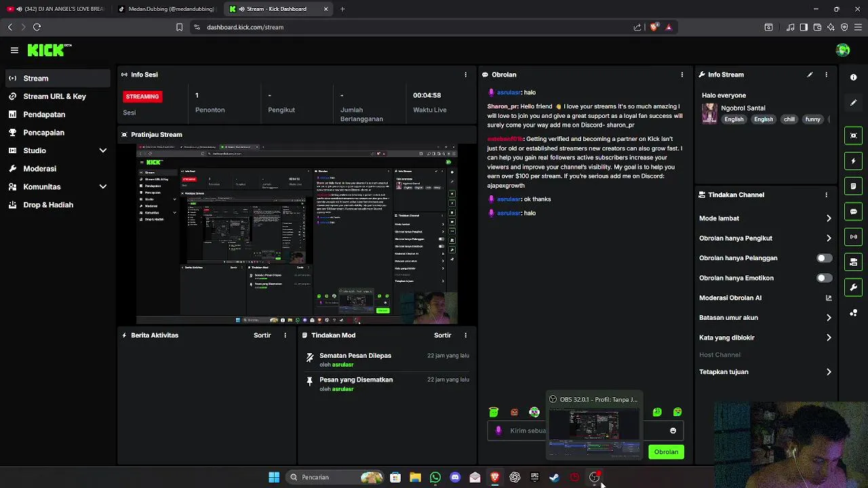Screen dimensions: 868x488
Task: Open the user avatar in the top right
Action: coord(843,50)
